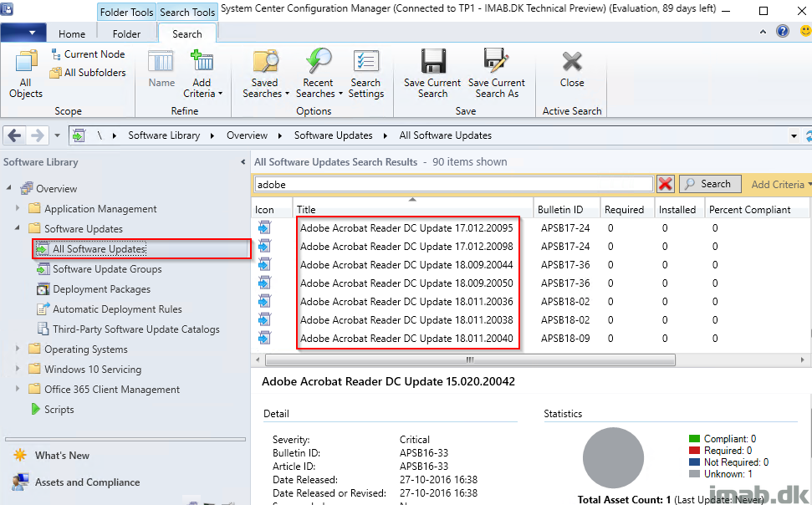Expand Office 365 Client Management node
Viewport: 812px width, 505px height.
[x=18, y=389]
